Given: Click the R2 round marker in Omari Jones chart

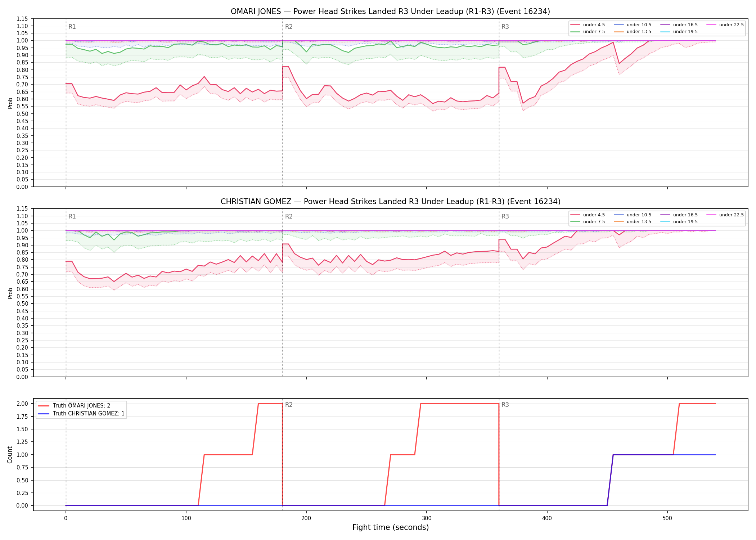Looking at the screenshot, I should point(289,27).
